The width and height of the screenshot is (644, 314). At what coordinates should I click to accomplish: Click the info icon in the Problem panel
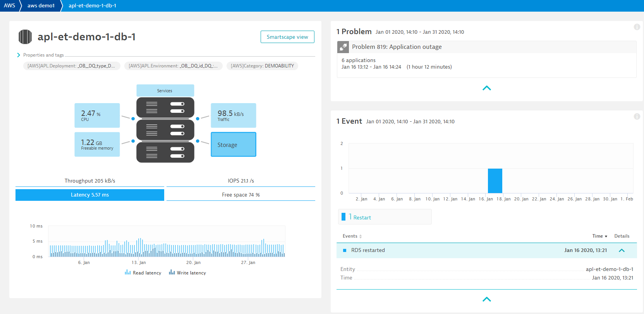637,27
